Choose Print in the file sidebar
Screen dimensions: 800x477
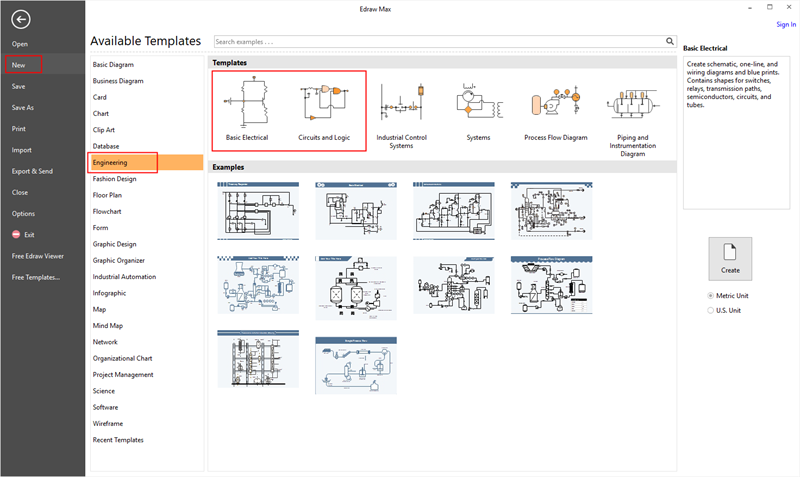click(x=18, y=129)
